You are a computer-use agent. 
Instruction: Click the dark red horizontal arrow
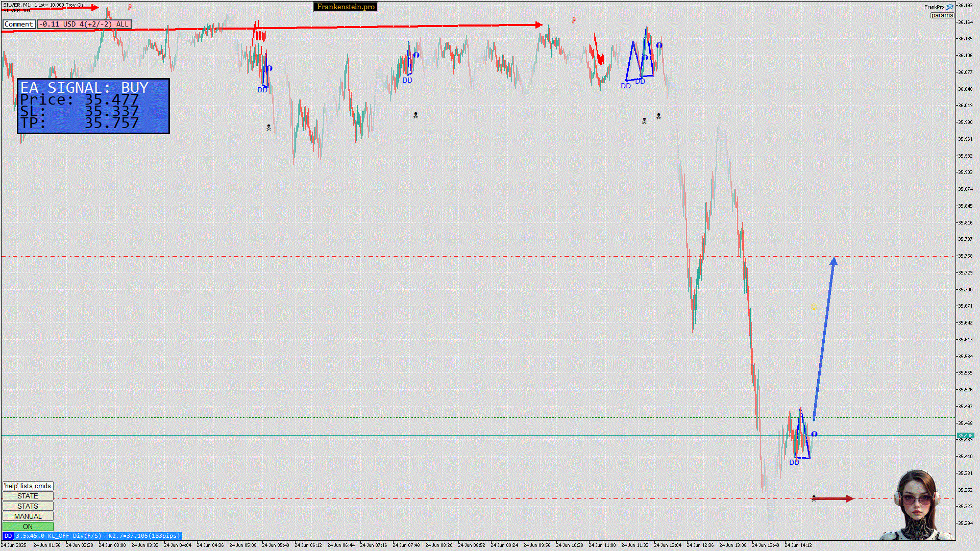(x=835, y=498)
